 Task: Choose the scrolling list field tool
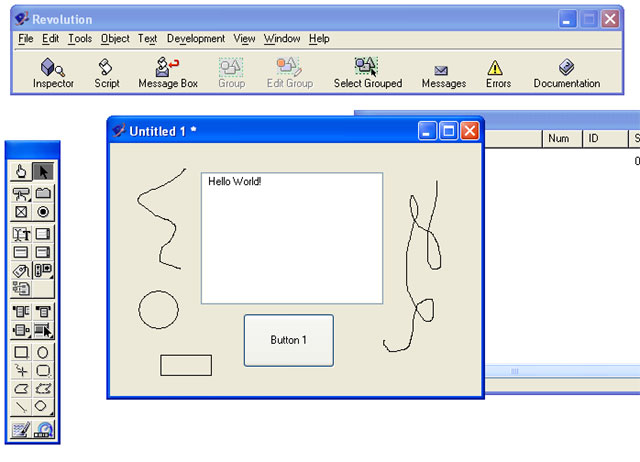point(43,252)
